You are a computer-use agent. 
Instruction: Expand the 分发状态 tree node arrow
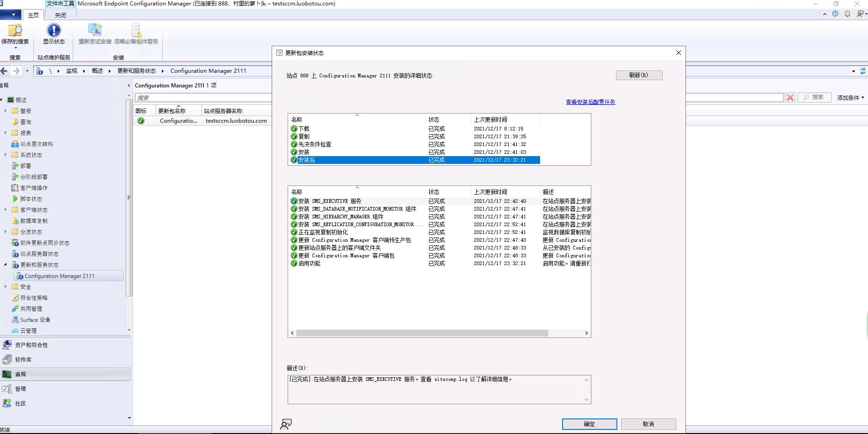click(5, 232)
